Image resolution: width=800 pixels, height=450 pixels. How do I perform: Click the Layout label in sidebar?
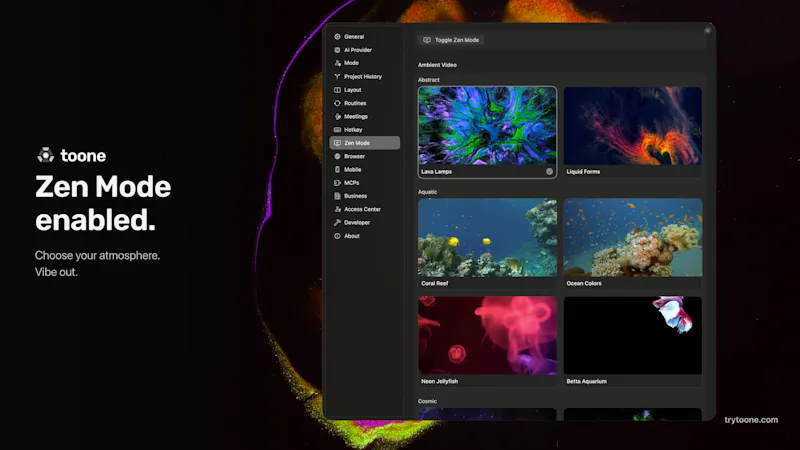[353, 90]
